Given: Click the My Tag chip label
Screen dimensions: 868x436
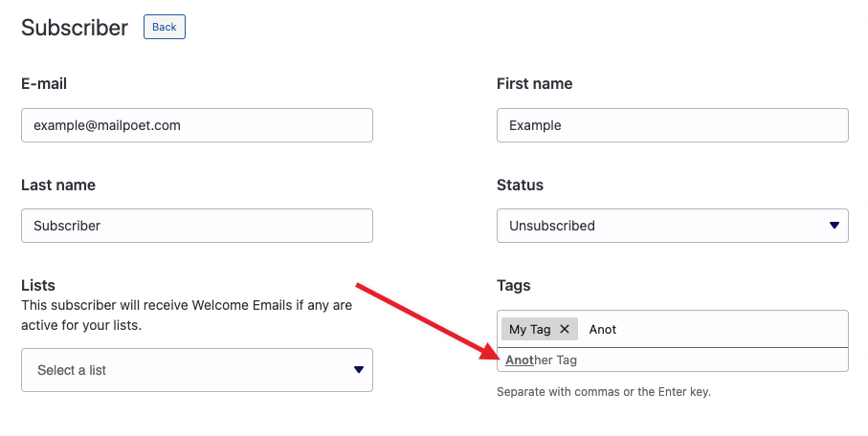Looking at the screenshot, I should [529, 329].
